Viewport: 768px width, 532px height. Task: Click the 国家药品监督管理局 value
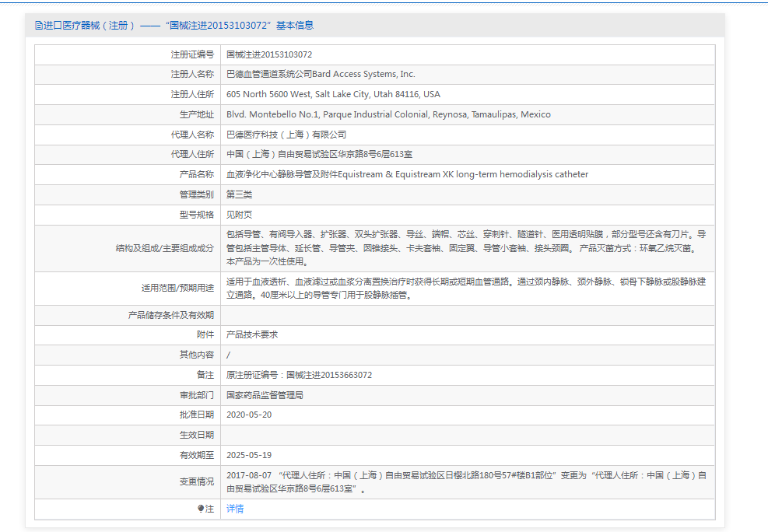click(265, 395)
